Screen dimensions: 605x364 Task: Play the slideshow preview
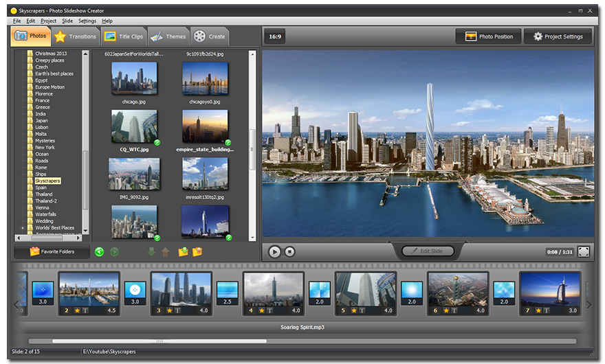point(274,252)
